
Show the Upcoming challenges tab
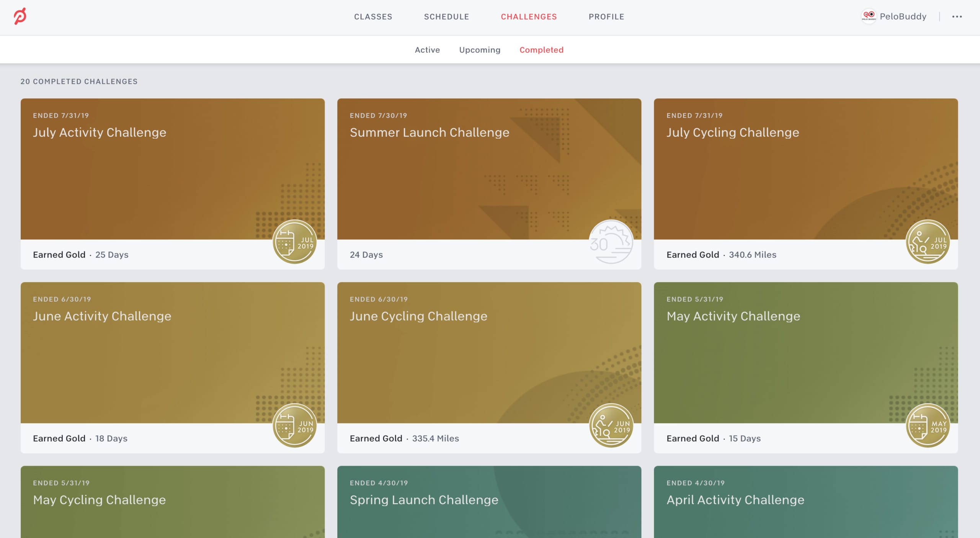(480, 50)
